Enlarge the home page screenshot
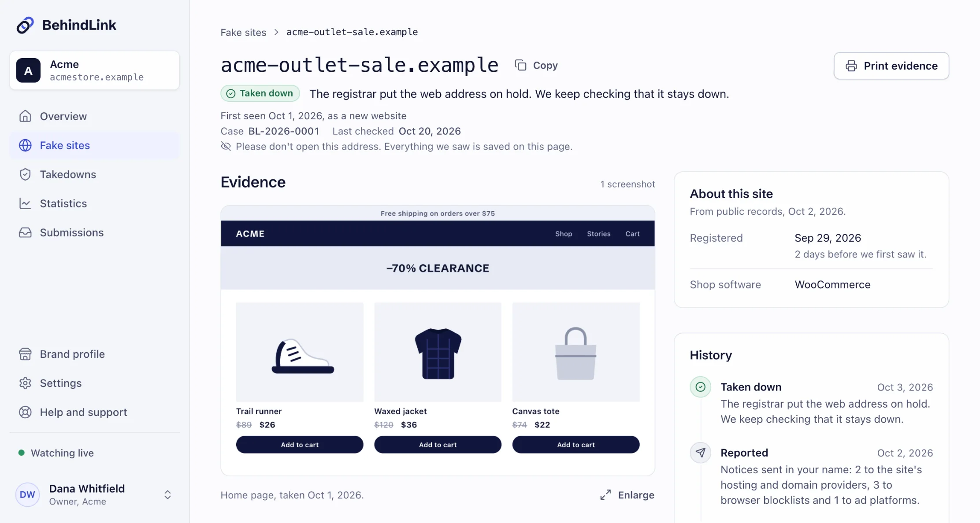 [627, 495]
